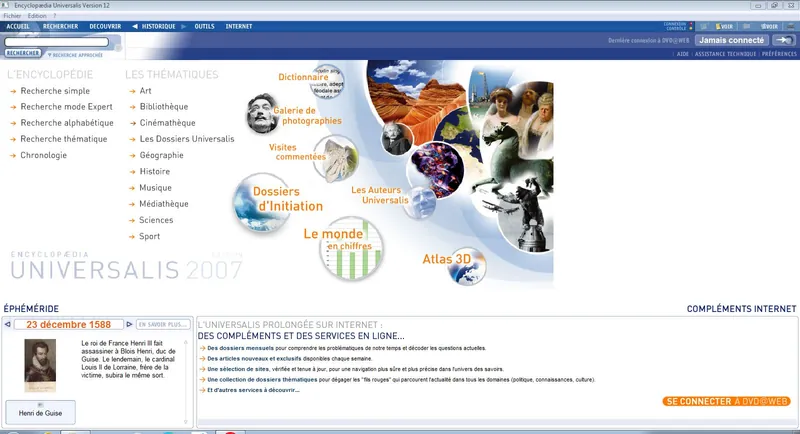Click EN SAVOIR PLUS button
This screenshot has width=800, height=434.
coord(163,324)
